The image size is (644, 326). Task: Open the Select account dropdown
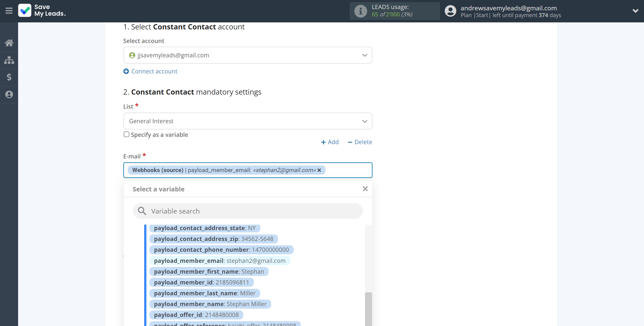[x=248, y=55]
